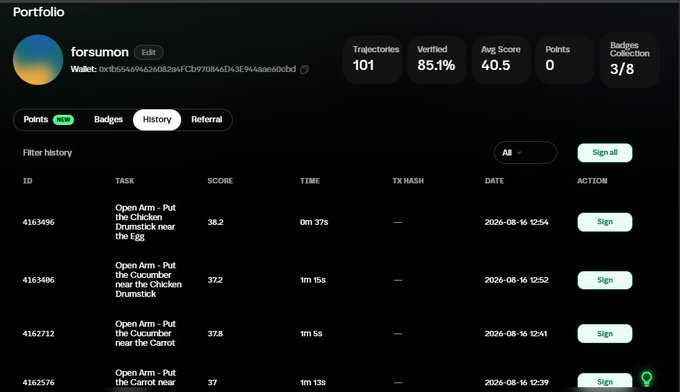
Task: Open the Referral tab
Action: coord(206,119)
